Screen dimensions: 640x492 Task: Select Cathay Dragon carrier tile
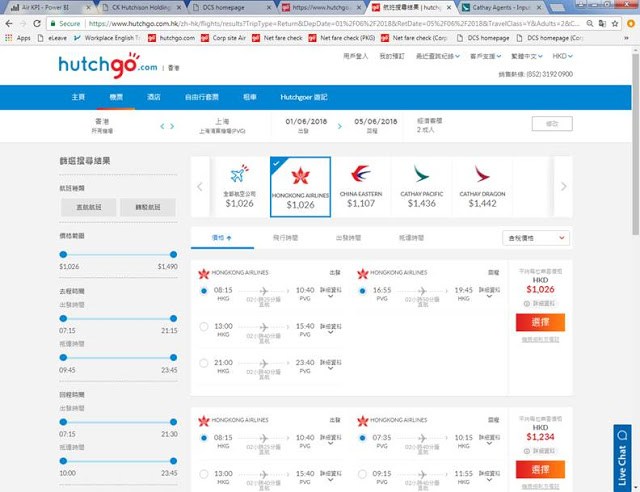tap(482, 187)
